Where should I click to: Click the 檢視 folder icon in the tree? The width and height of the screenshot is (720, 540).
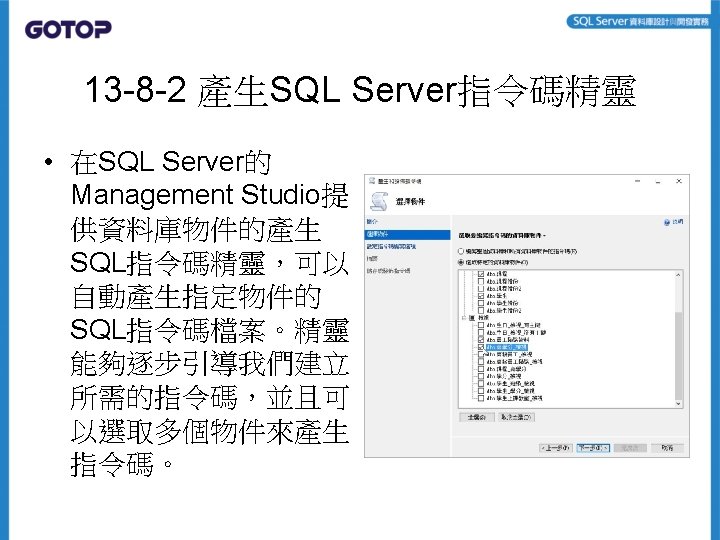coord(472,318)
